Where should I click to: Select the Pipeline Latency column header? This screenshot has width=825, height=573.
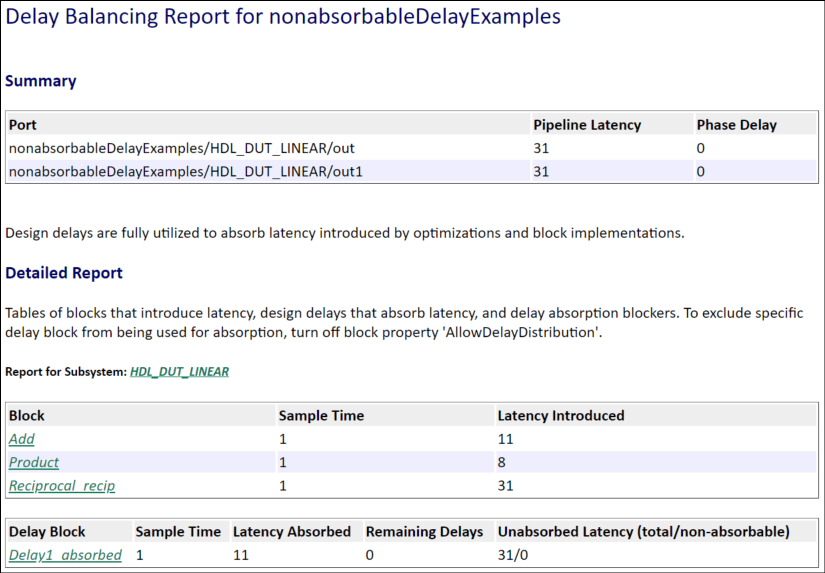[587, 125]
